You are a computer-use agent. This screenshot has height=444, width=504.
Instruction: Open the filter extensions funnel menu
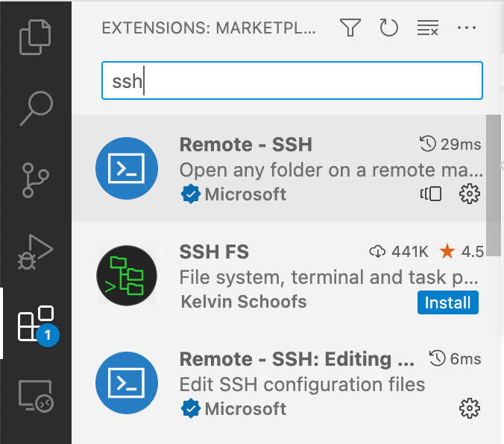[x=350, y=28]
